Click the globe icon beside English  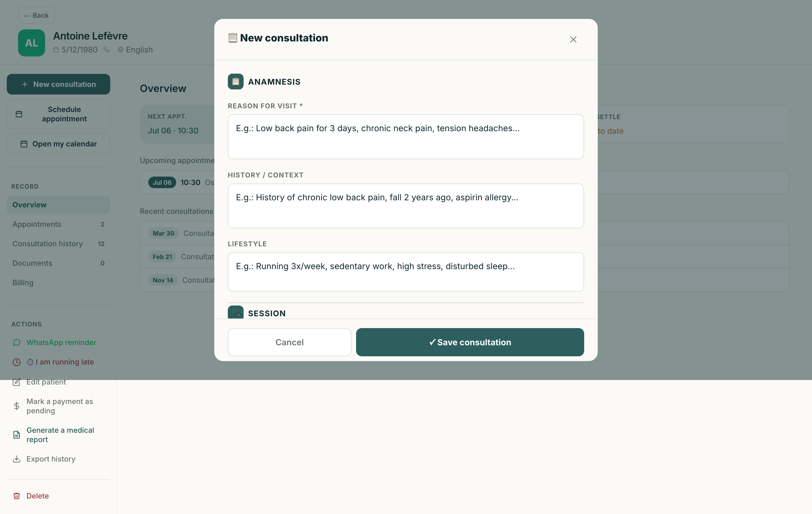[x=120, y=50]
